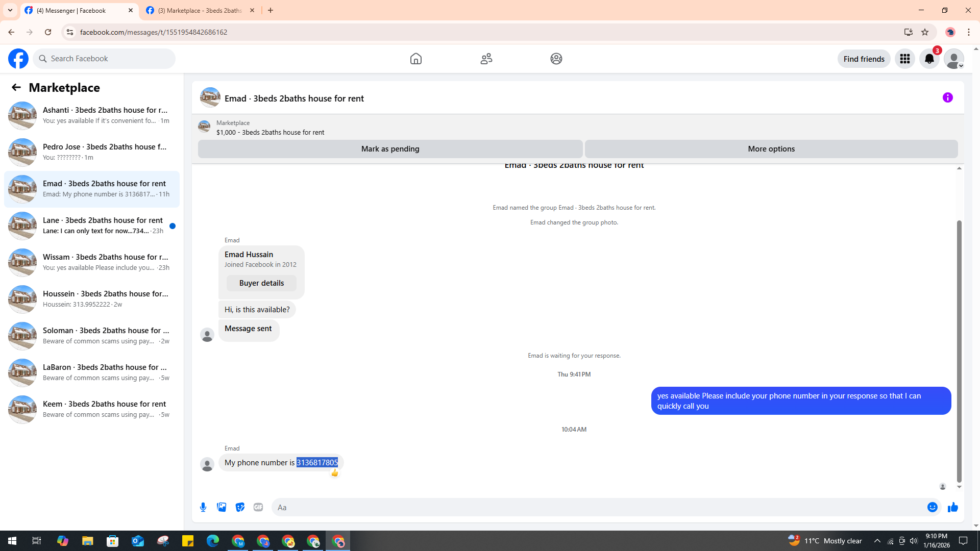
Task: Click the voice clip microphone icon
Action: [x=203, y=507]
